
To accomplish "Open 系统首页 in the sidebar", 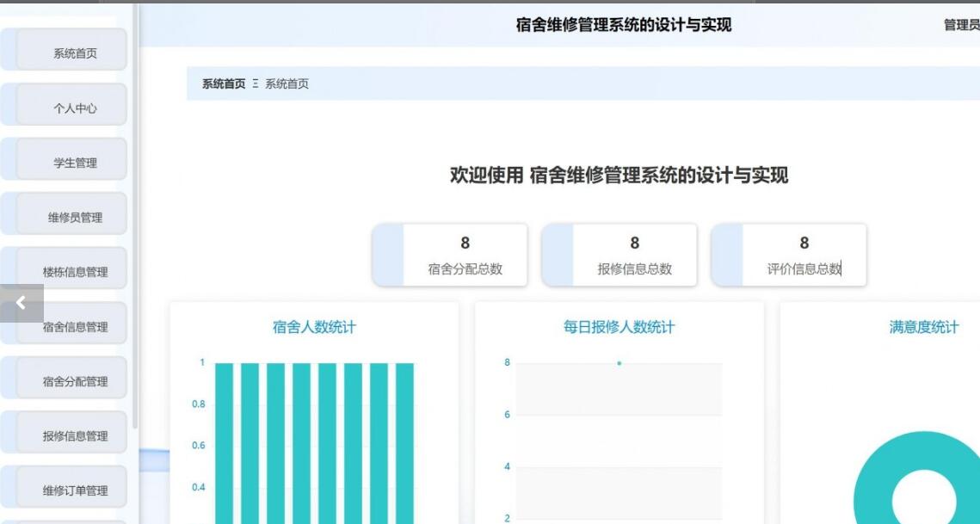I will 75,53.
